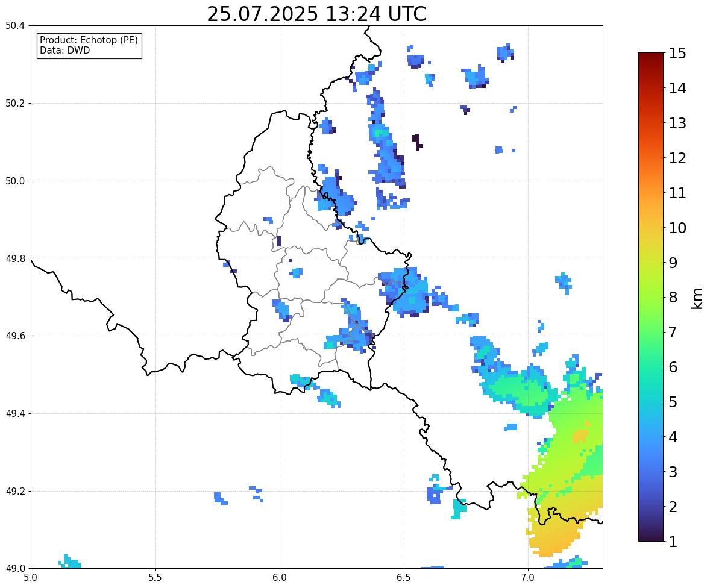Click colorbar tick label 11

click(677, 193)
